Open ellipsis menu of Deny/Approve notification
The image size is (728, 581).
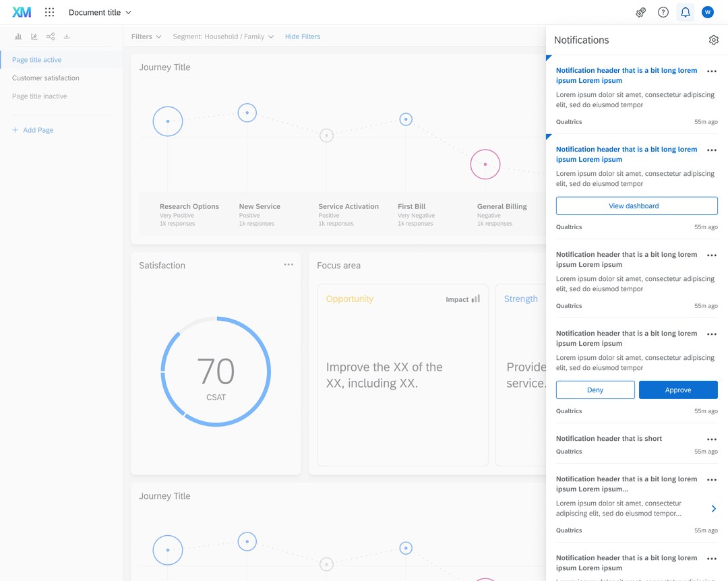point(712,334)
